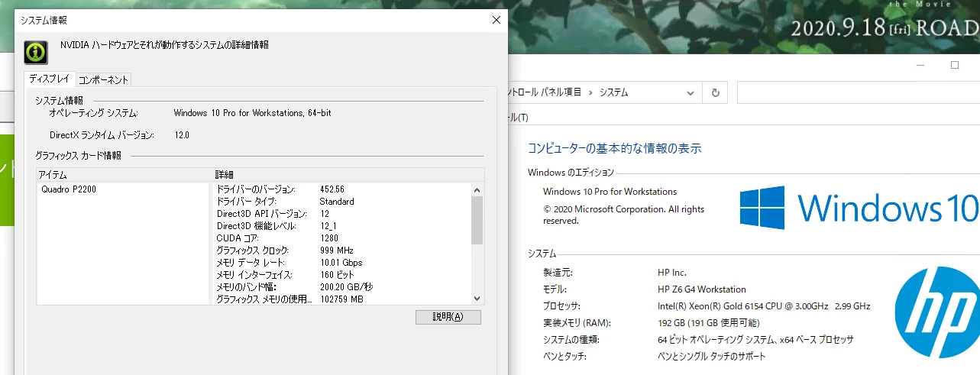This screenshot has width=980, height=375.
Task: Click the 説明(A) button
Action: pyautogui.click(x=448, y=316)
